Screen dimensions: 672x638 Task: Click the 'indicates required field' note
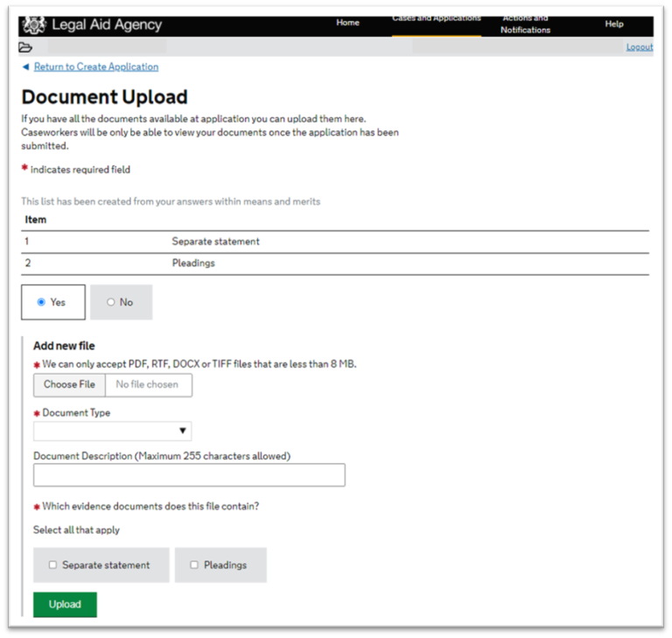tap(80, 170)
